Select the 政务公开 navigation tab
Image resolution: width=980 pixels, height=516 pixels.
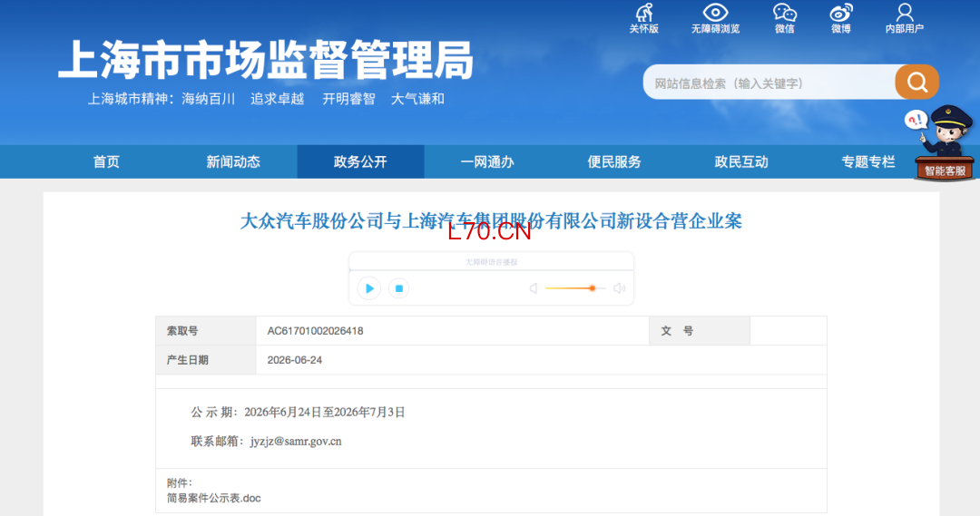360,161
